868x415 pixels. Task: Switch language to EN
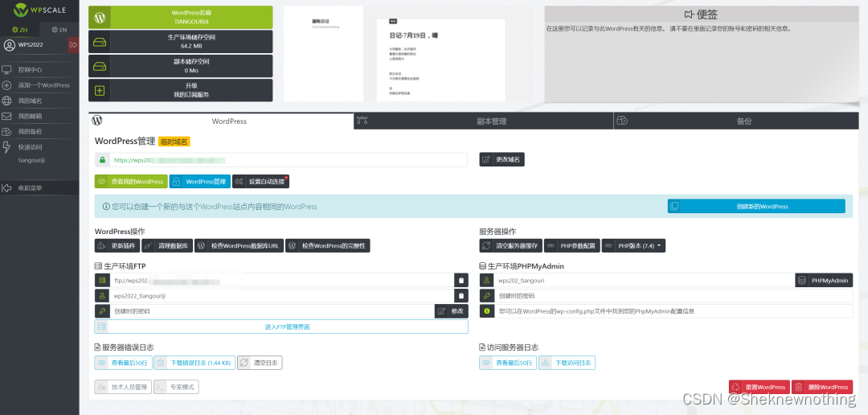pyautogui.click(x=59, y=30)
